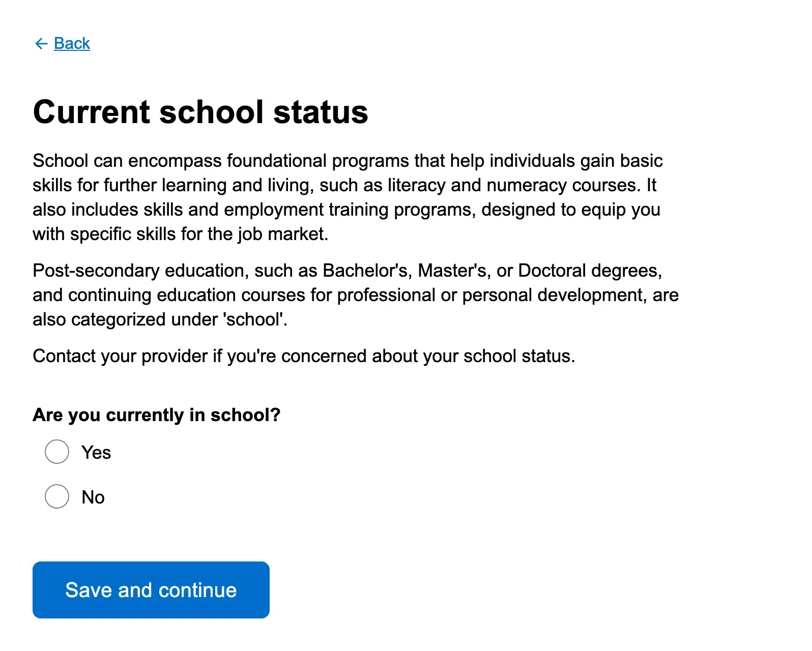
Task: Select the No radio button
Action: pyautogui.click(x=57, y=496)
